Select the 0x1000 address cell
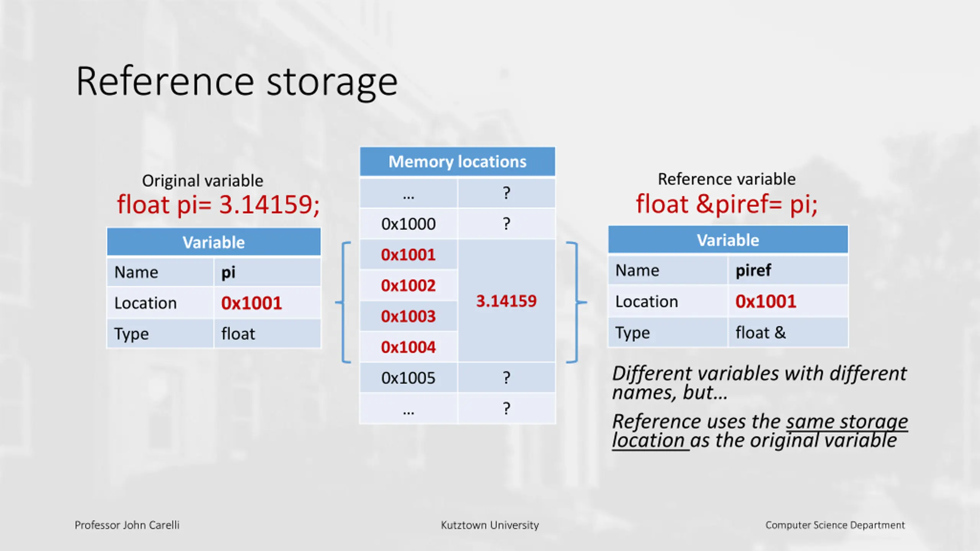 pyautogui.click(x=408, y=224)
